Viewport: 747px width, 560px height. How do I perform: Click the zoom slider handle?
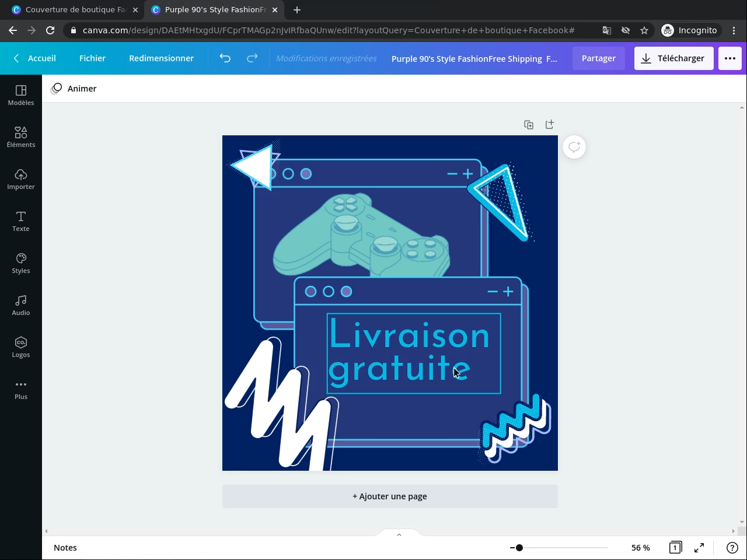click(519, 548)
